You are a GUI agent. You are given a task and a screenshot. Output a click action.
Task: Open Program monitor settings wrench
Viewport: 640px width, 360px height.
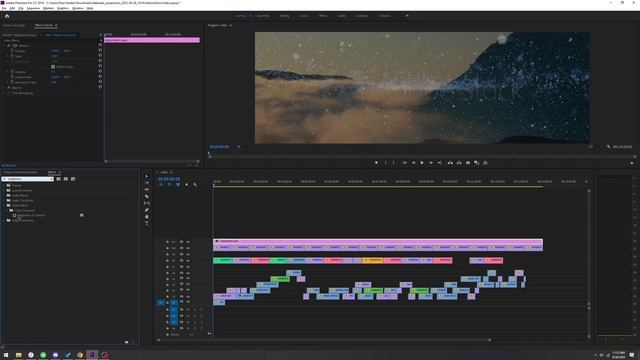pyautogui.click(x=608, y=147)
